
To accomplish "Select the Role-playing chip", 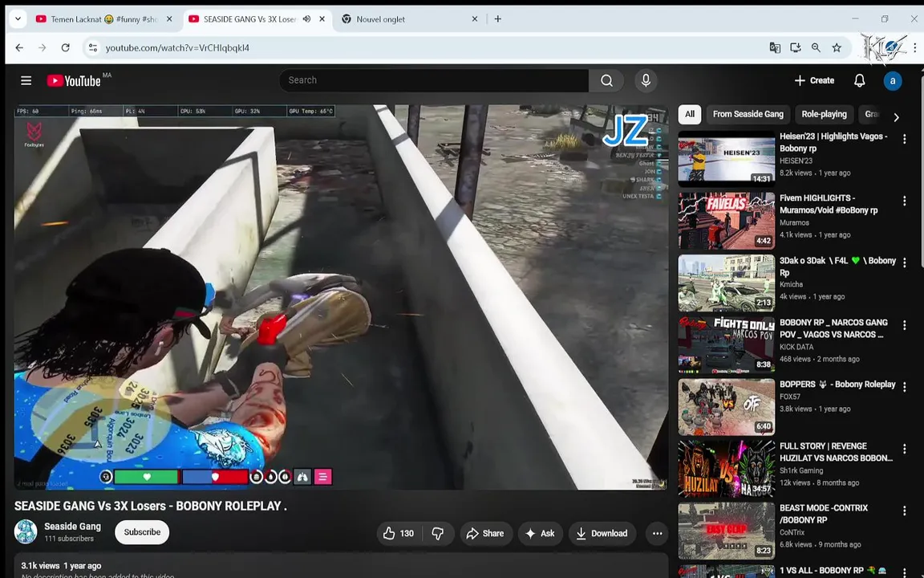I will [824, 115].
